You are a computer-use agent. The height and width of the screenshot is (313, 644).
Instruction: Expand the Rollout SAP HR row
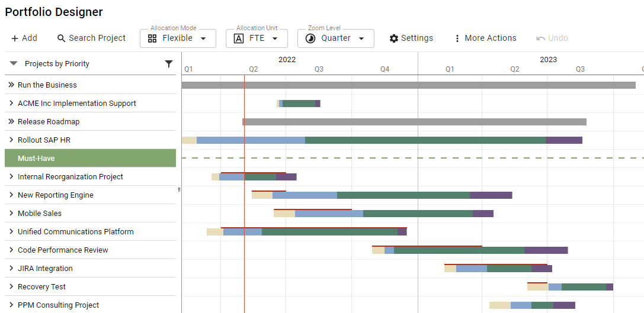pyautogui.click(x=11, y=140)
